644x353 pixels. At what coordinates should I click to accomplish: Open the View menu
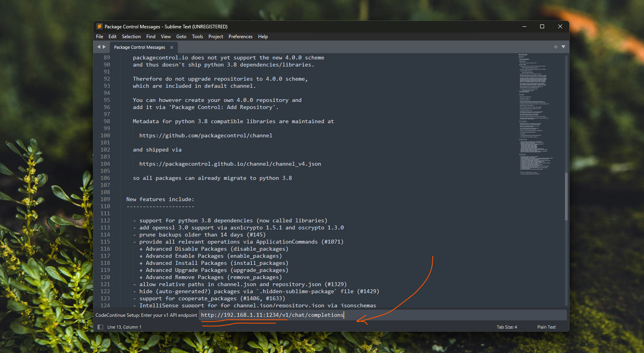pyautogui.click(x=166, y=37)
